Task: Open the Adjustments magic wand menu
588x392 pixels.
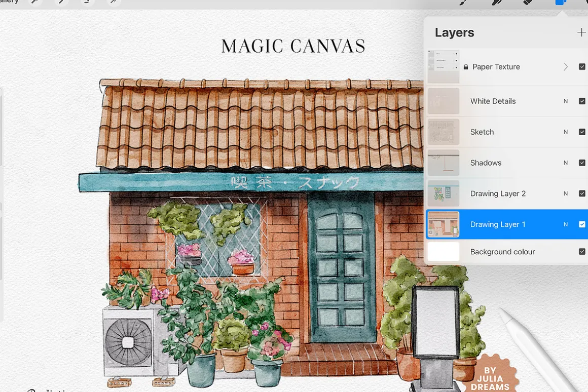Action: coord(61,2)
